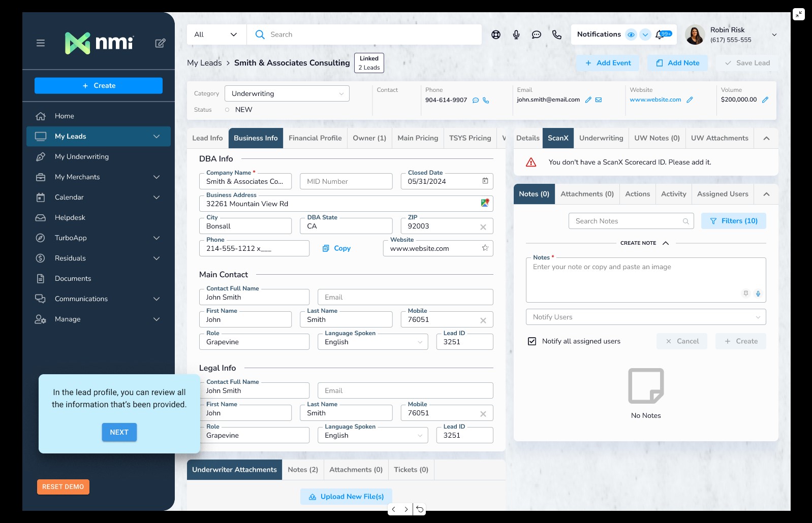Toggle the Notify all assigned users checkbox
Image resolution: width=812 pixels, height=523 pixels.
[532, 341]
